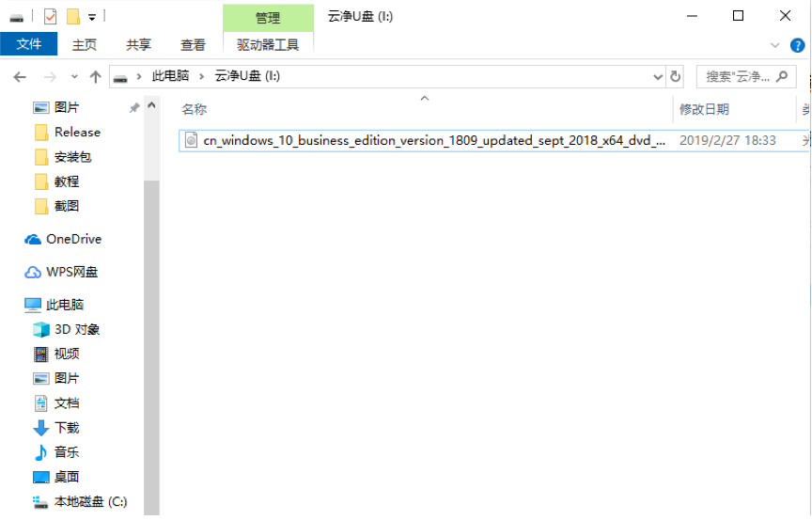Click the new folder icon in title bar
Viewport: 812px width, 520px height.
coord(72,16)
